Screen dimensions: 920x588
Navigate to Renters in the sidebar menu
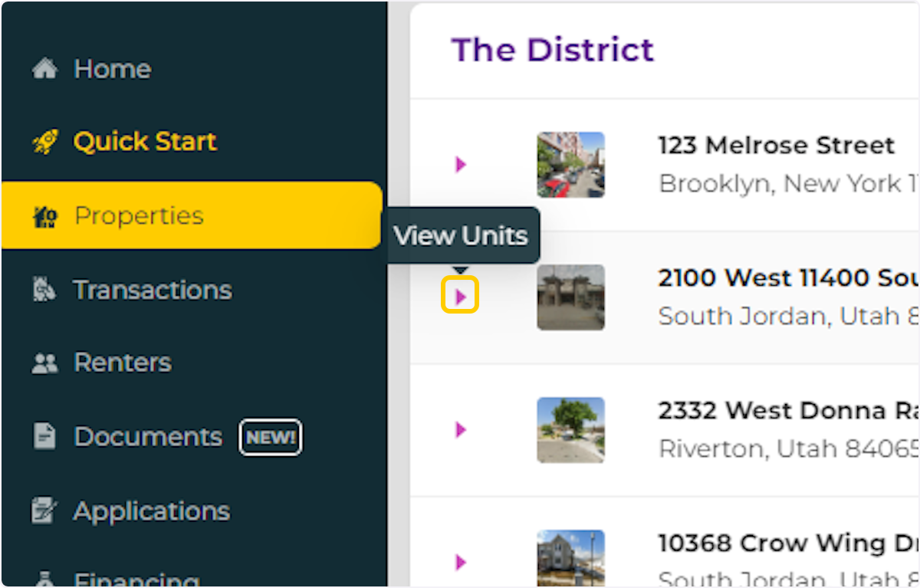[x=122, y=362]
